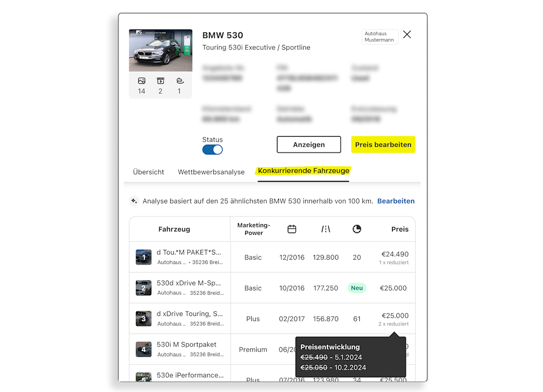Click the €25.490 - 5.1.2024 tooltip entry
Screen dimensions: 543x392
331,357
